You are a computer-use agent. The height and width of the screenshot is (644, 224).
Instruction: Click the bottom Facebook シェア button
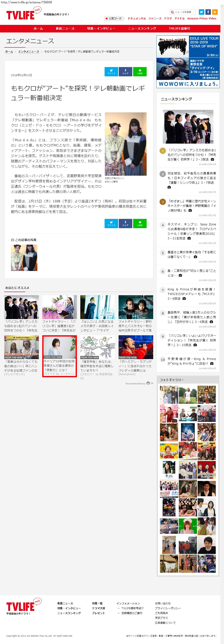click(x=126, y=224)
